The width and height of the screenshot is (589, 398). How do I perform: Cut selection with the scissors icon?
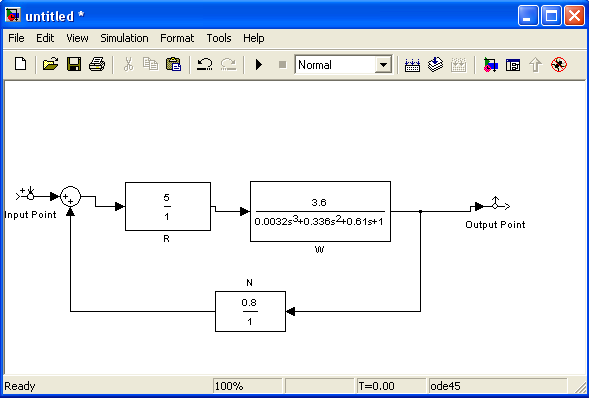click(128, 64)
